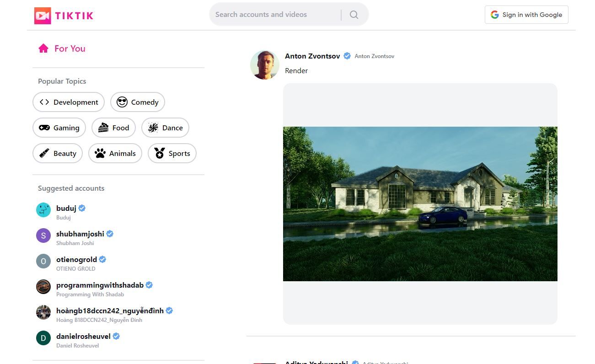Select the Comedy topic

point(138,102)
